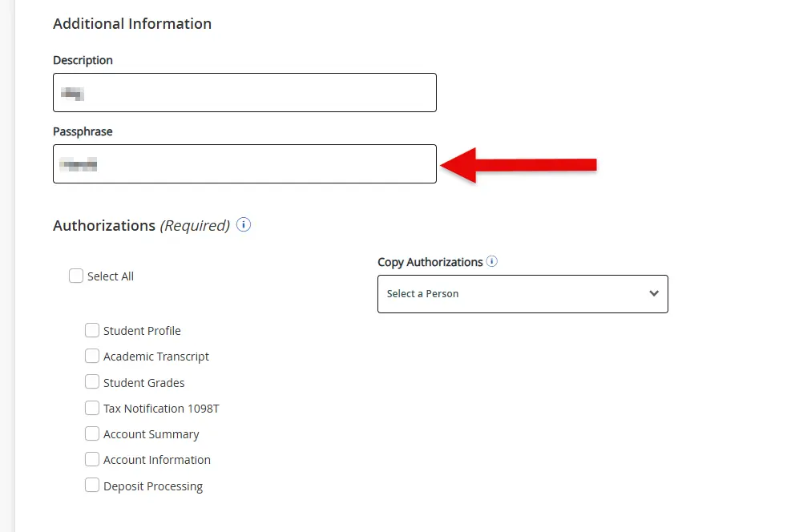
Task: Check the Academic Transcript authorization
Action: pos(92,356)
